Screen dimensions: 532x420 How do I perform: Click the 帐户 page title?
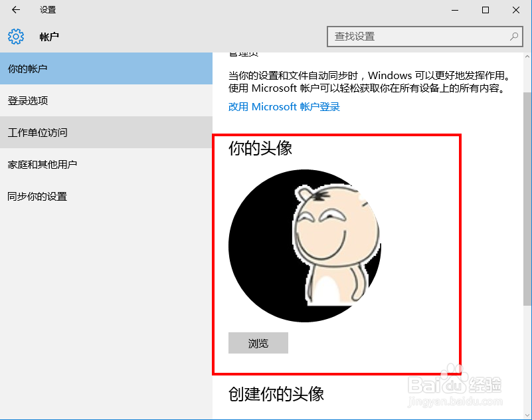pyautogui.click(x=49, y=37)
